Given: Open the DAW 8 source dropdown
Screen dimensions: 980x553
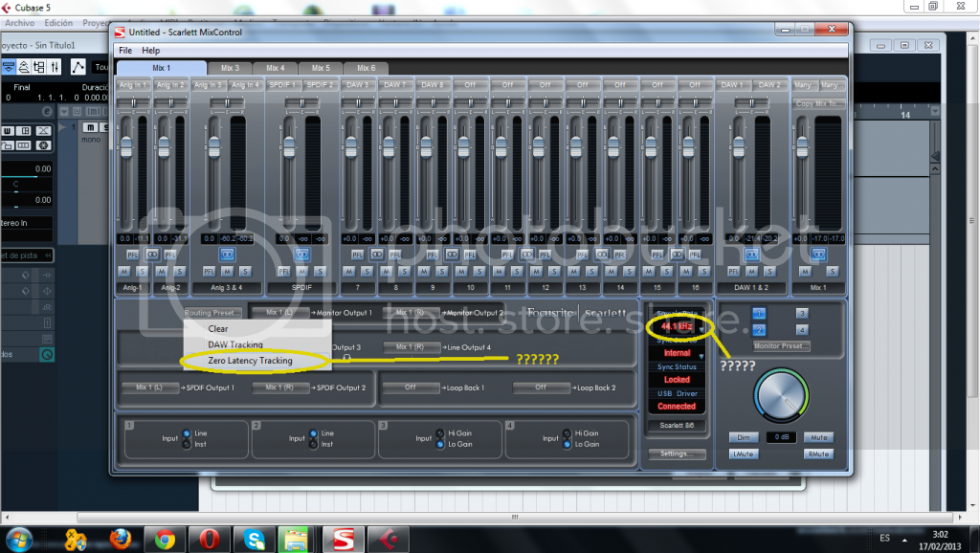Looking at the screenshot, I should [x=433, y=85].
